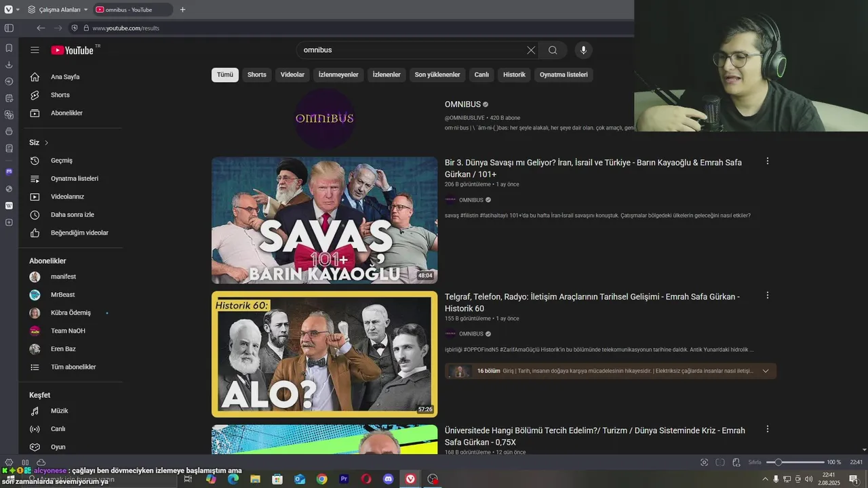Click the tile pages icon in status bar
The height and width of the screenshot is (488, 868).
[720, 462]
